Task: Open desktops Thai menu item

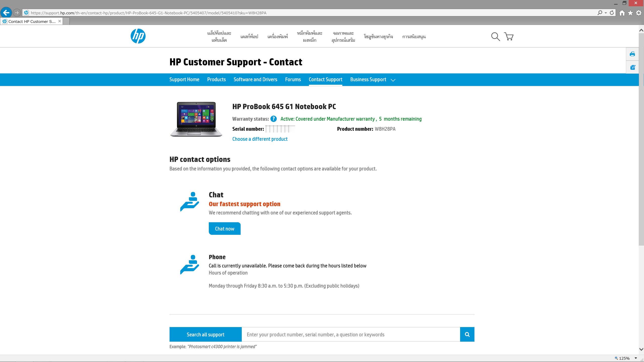Action: tap(249, 37)
